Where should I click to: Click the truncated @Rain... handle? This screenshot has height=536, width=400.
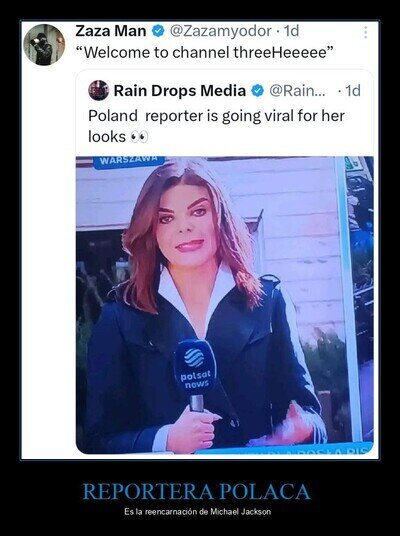297,91
